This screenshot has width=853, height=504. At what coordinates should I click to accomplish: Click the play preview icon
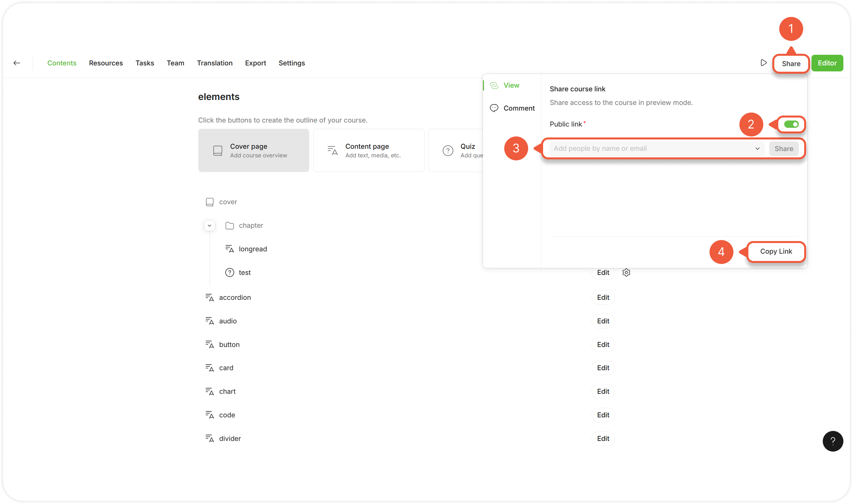[763, 63]
